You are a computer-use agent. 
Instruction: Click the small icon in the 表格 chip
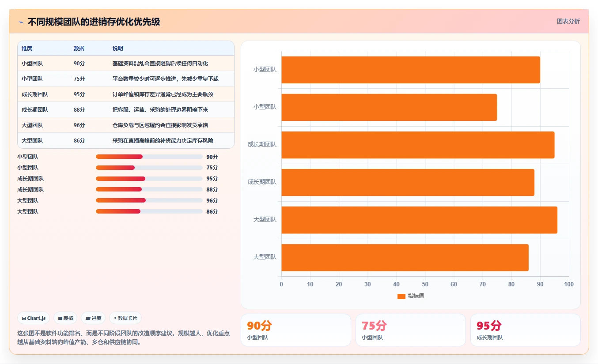click(x=60, y=318)
